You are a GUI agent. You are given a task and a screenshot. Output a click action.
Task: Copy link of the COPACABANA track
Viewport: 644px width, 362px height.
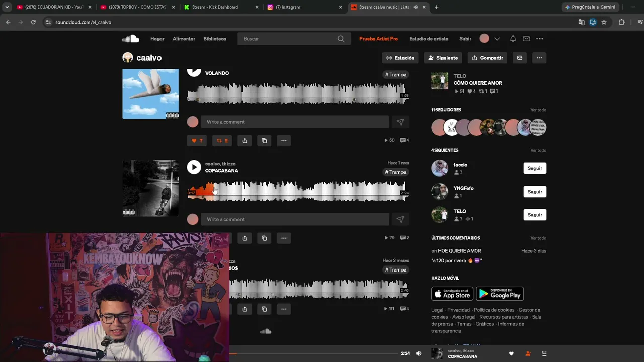coord(264,238)
